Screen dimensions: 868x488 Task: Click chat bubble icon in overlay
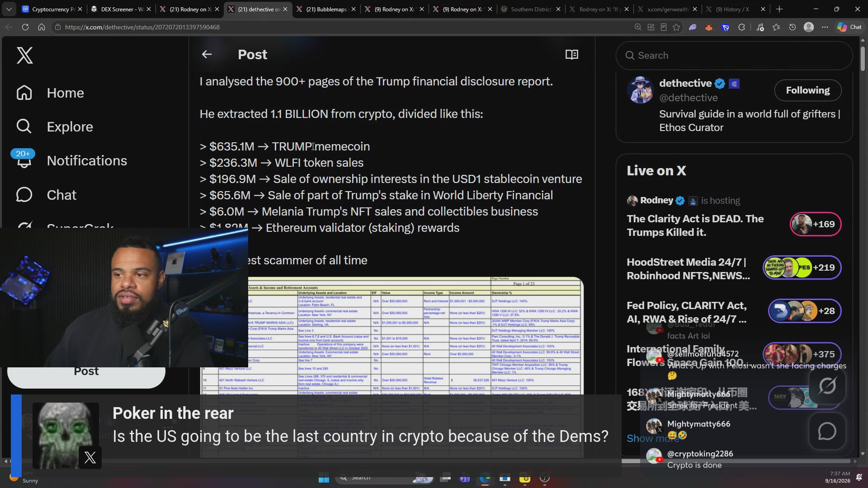(x=827, y=432)
